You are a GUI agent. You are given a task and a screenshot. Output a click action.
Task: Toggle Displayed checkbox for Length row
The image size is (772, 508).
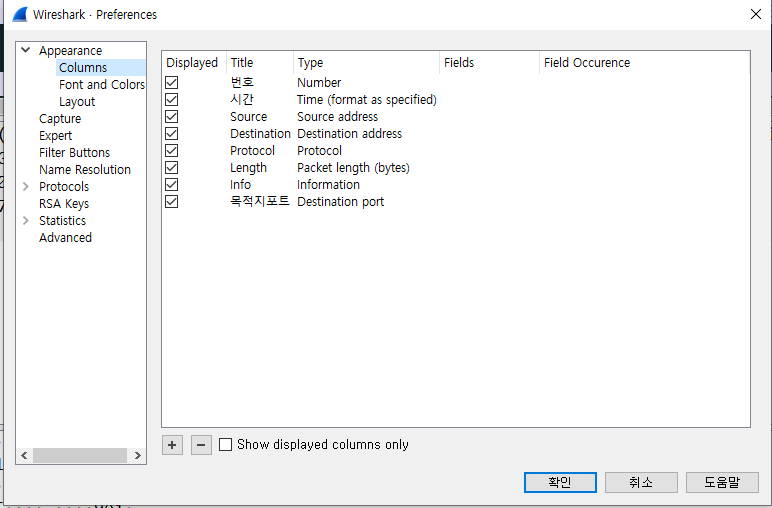[x=171, y=167]
